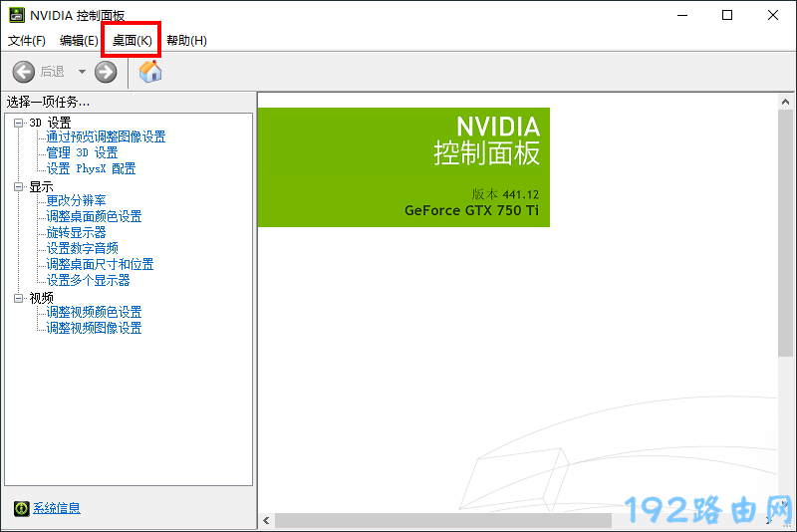Click the vertical scrollbar thumb
This screenshot has height=532, width=797.
point(785,233)
